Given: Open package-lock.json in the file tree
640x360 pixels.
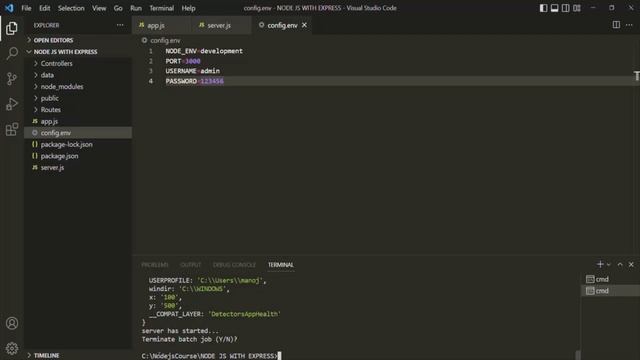Looking at the screenshot, I should (x=78, y=144).
